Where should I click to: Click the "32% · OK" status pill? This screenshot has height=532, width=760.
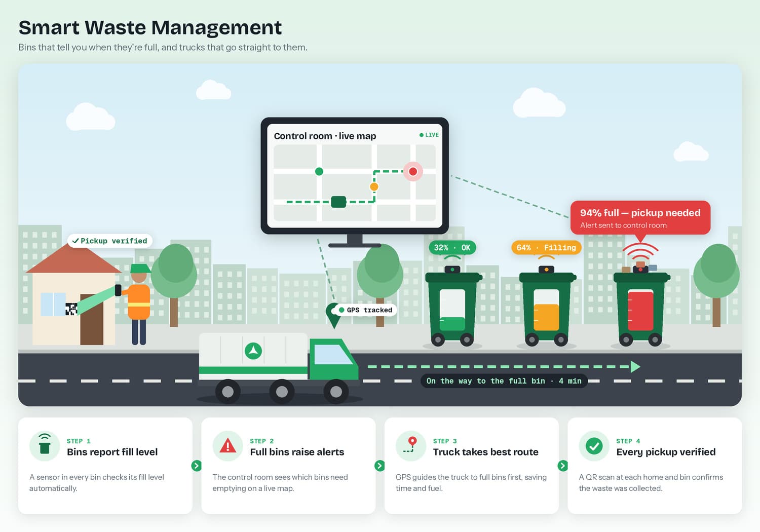tap(452, 248)
